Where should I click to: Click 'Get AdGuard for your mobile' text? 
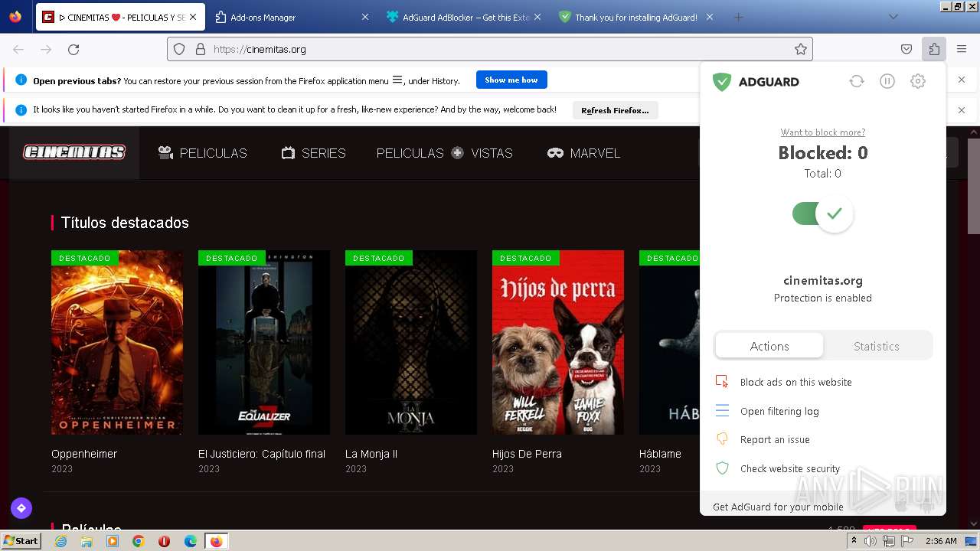coord(778,507)
